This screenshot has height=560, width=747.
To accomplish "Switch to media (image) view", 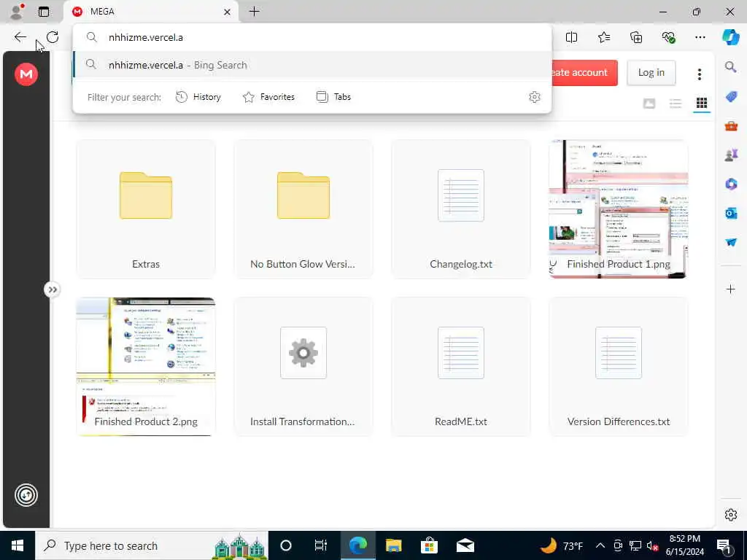I will [x=649, y=104].
